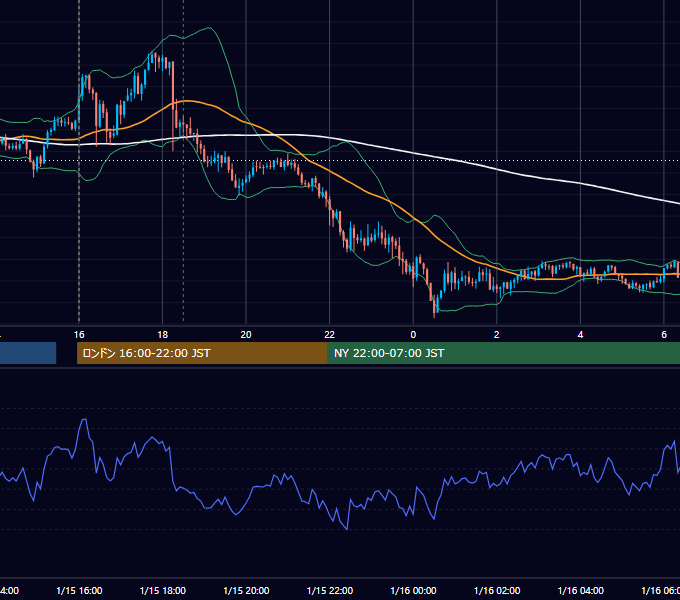Click the 1/15 20:00 date label
680x600 pixels.
pyautogui.click(x=246, y=590)
